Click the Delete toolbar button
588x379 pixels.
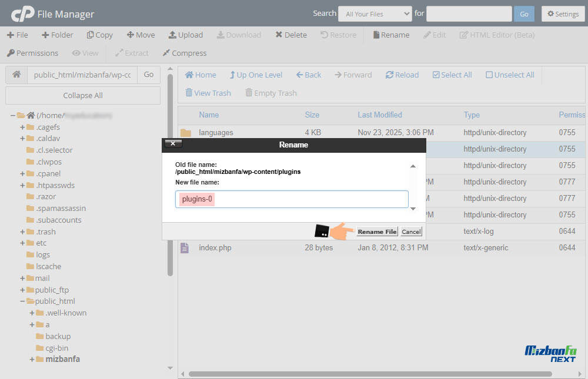[x=290, y=35]
